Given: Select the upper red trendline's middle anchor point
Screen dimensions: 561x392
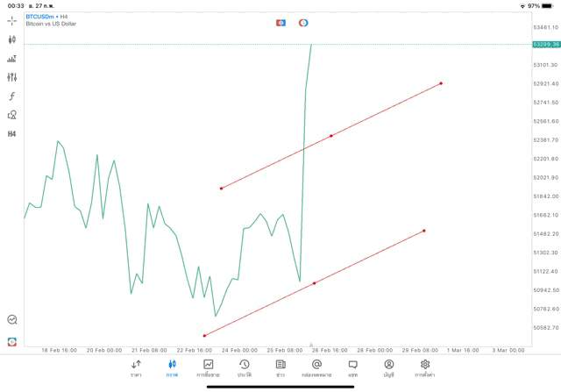Looking at the screenshot, I should pyautogui.click(x=330, y=136).
